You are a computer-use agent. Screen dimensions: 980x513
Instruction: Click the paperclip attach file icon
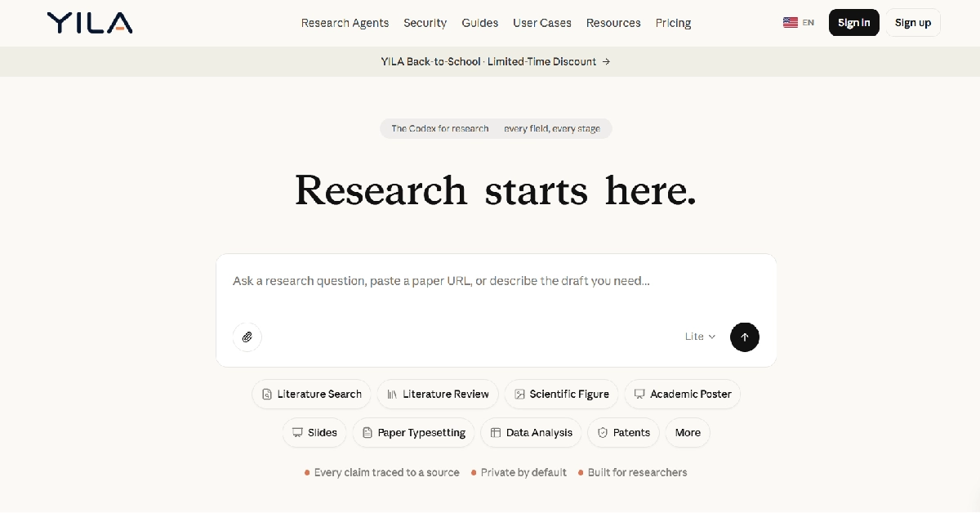coord(247,337)
